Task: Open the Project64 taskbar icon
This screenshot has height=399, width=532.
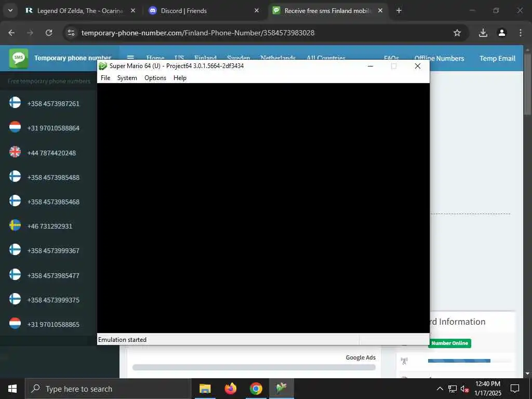Action: coord(281,389)
